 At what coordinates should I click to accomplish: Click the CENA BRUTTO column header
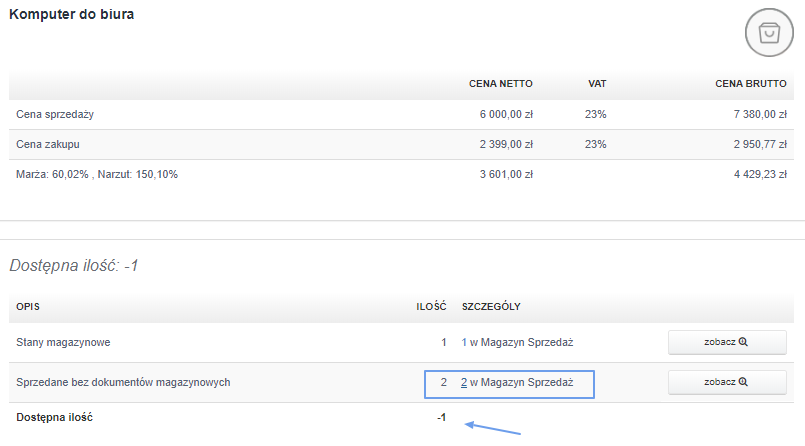[x=751, y=84]
